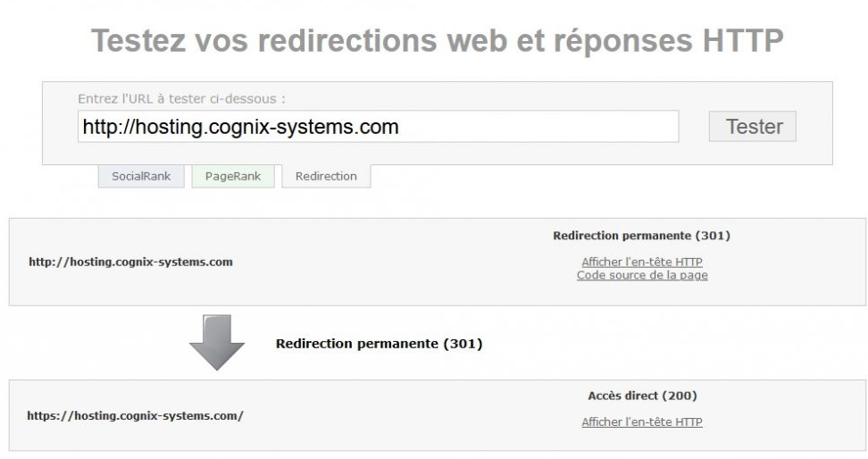This screenshot has height=459, width=868.
Task: Open the Code source de la page link
Action: click(642, 275)
